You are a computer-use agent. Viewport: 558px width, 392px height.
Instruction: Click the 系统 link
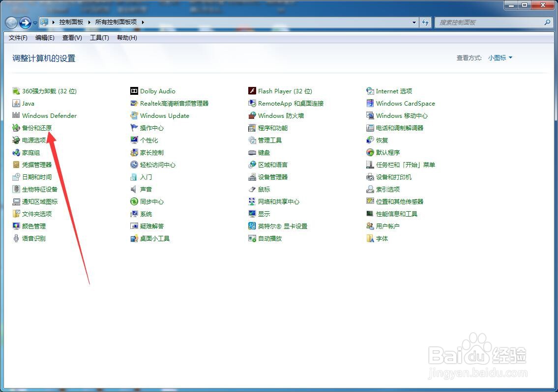[146, 214]
